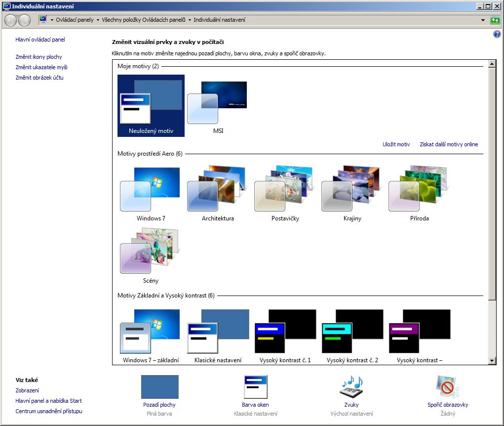Click the Zvuky text link
This screenshot has width=504, height=426.
tap(351, 405)
